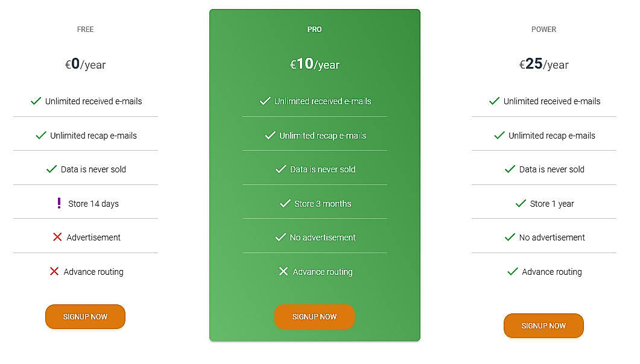Select the checkmark beside Store 3 months in PRO
Viewport: 640px width, 364px height.
tap(285, 203)
